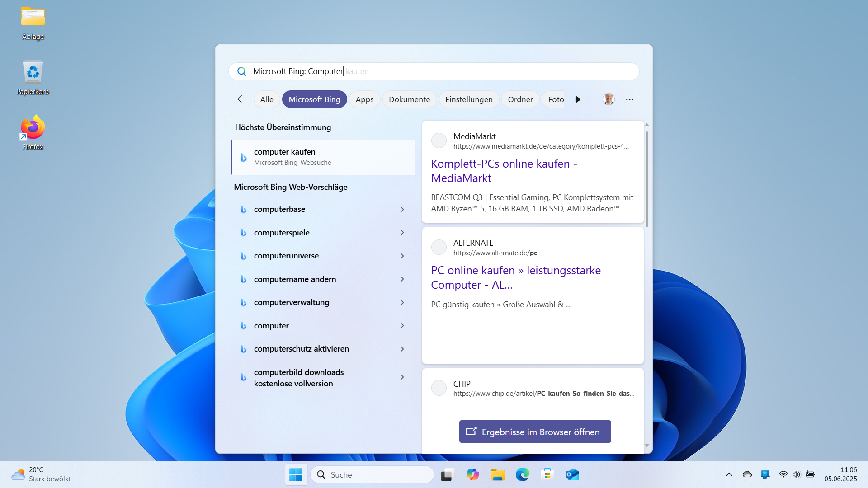Open Outlook from the taskbar
The width and height of the screenshot is (868, 488).
coord(572,474)
